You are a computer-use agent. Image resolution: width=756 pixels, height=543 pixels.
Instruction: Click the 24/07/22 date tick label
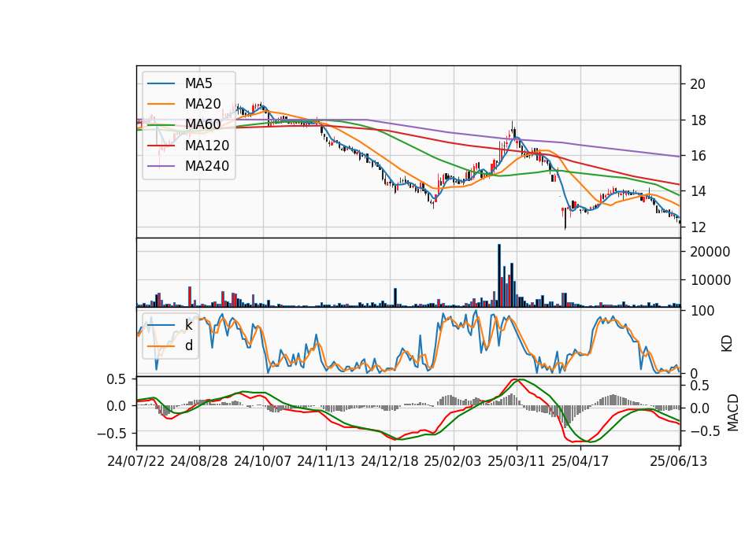tap(136, 461)
